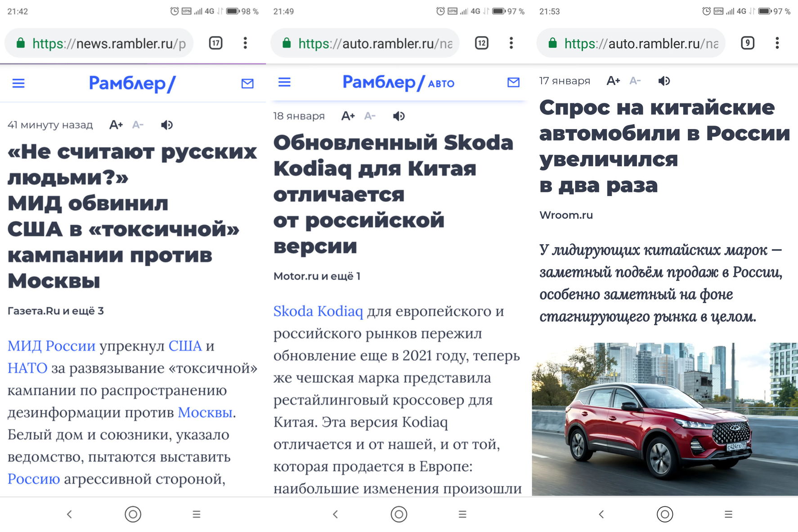Viewport: 798px width, 532px height.
Task: Tap the 21:42 status bar clock
Action: click(x=18, y=12)
